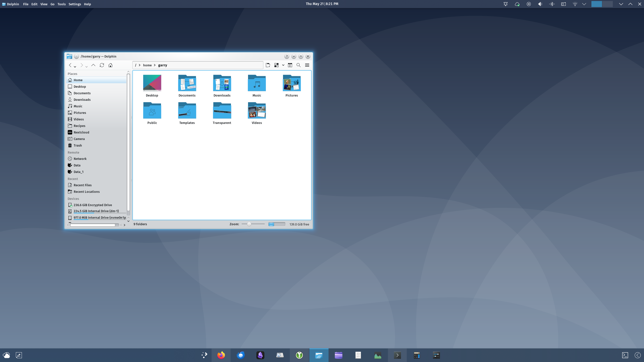Open the view mode dropdown arrow

pyautogui.click(x=283, y=65)
